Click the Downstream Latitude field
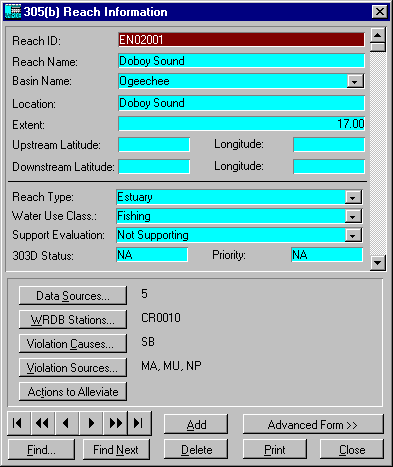 coord(154,166)
